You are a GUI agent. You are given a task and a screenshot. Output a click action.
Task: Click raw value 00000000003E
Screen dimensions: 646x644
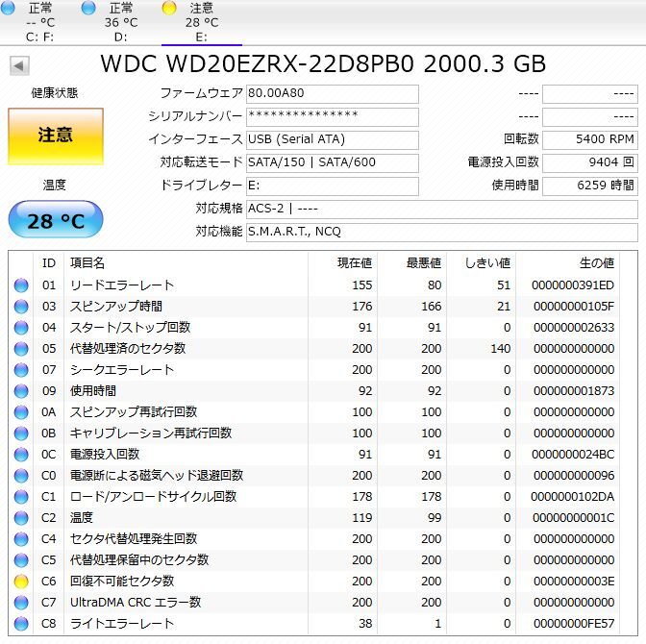pos(574,582)
